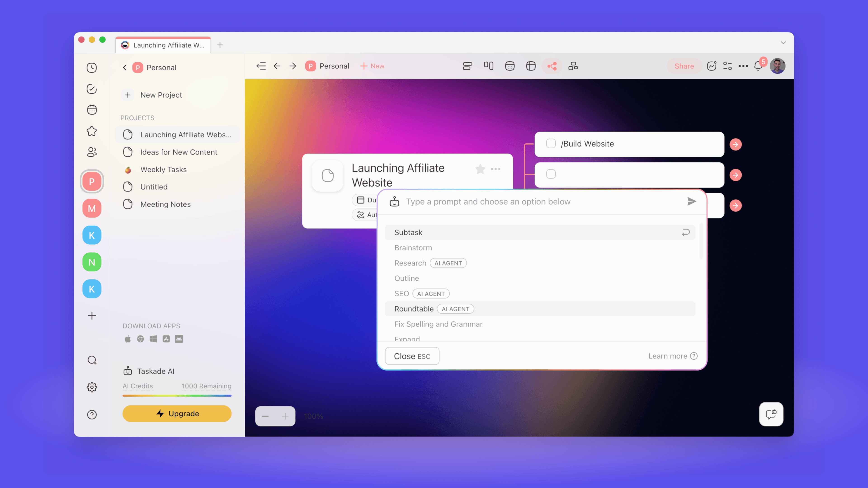Expand the Build Website node arrow

tap(736, 145)
